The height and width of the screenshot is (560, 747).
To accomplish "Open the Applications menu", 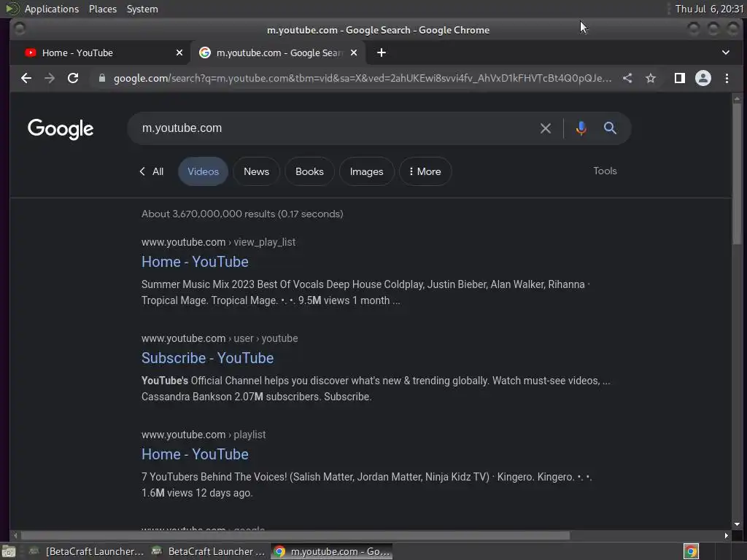I will (52, 9).
